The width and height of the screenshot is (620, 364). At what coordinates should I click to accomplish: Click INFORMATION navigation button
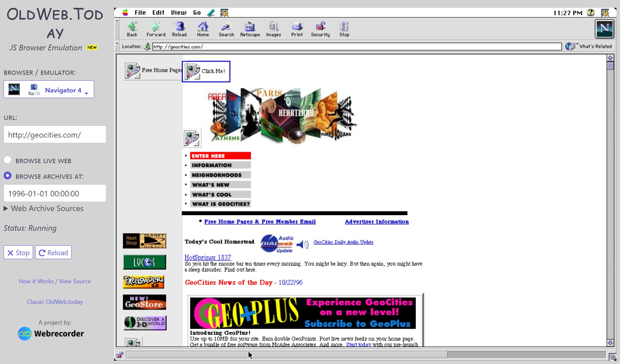[x=220, y=165]
